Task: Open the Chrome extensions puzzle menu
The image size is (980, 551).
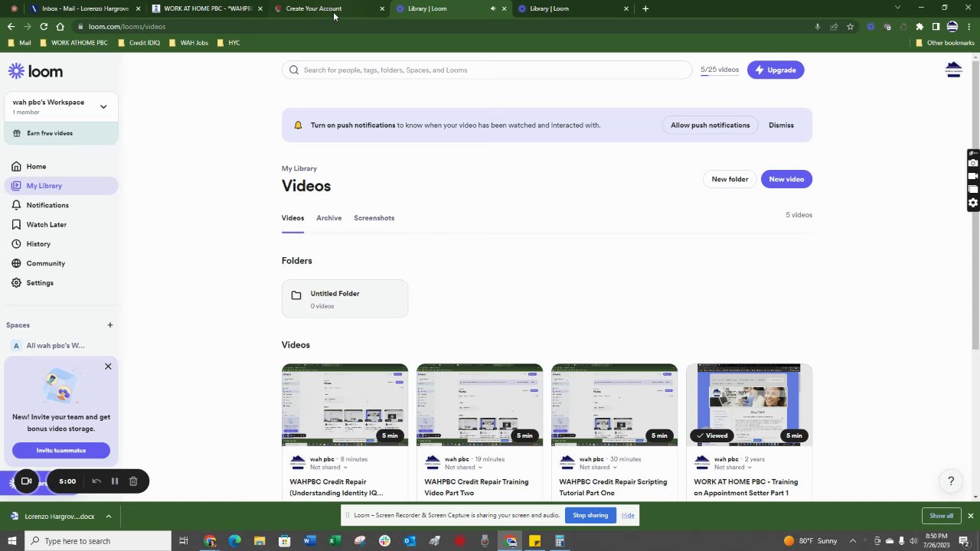Action: point(920,27)
